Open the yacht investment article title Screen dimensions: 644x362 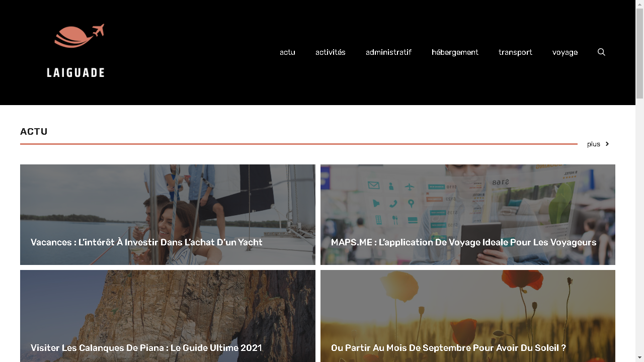point(146,242)
